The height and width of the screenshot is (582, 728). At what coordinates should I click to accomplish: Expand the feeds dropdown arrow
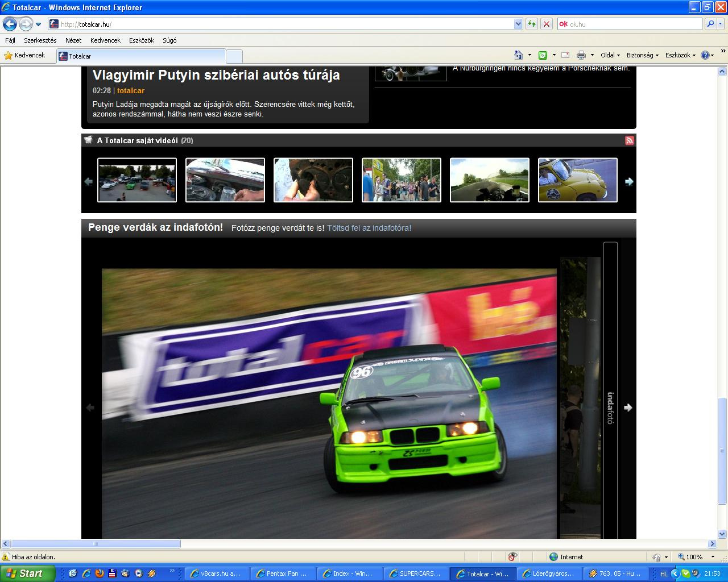point(553,55)
